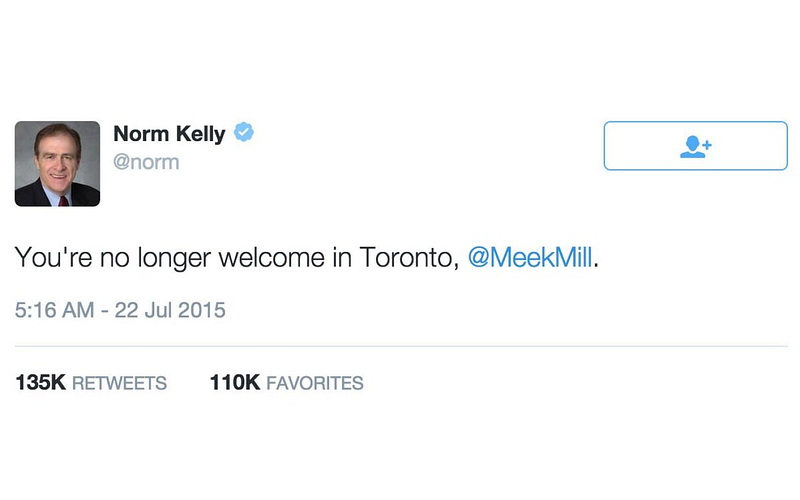Click the word Toronto in the tweet
Viewport: 800px width, 500px height.
407,258
